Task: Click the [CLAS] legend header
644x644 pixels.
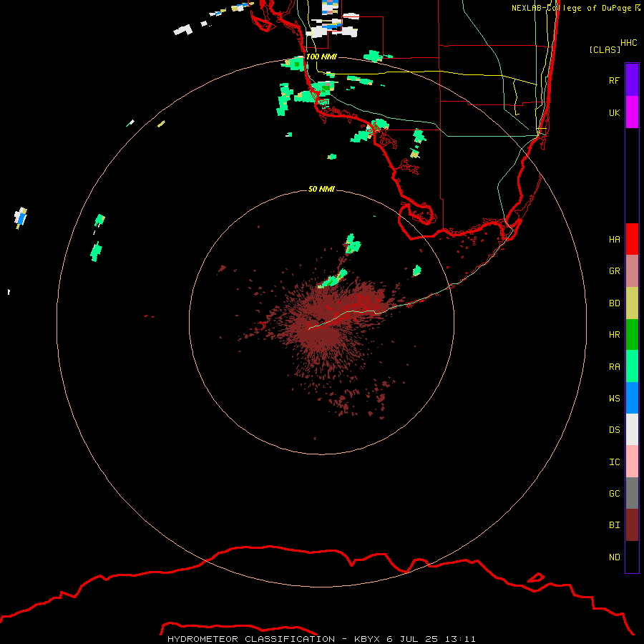Action: tap(605, 49)
